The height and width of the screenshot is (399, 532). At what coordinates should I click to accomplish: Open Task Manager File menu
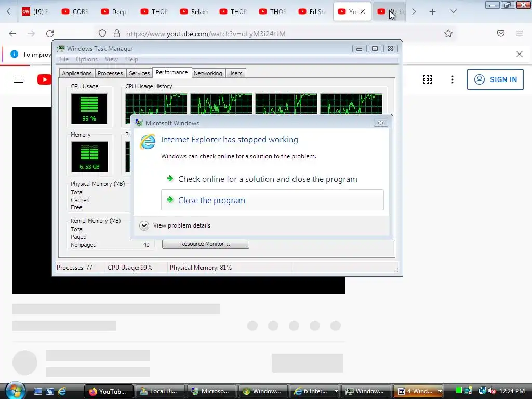64,59
